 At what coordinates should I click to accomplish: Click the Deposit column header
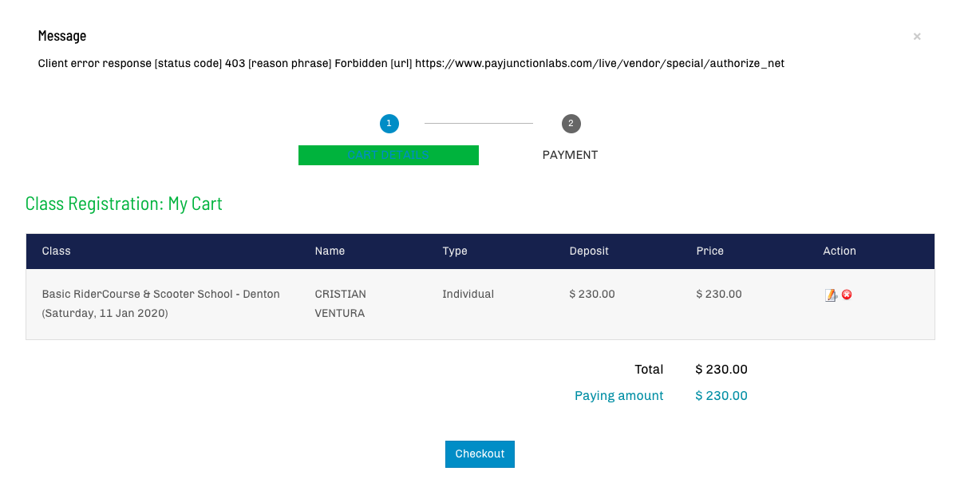(589, 251)
